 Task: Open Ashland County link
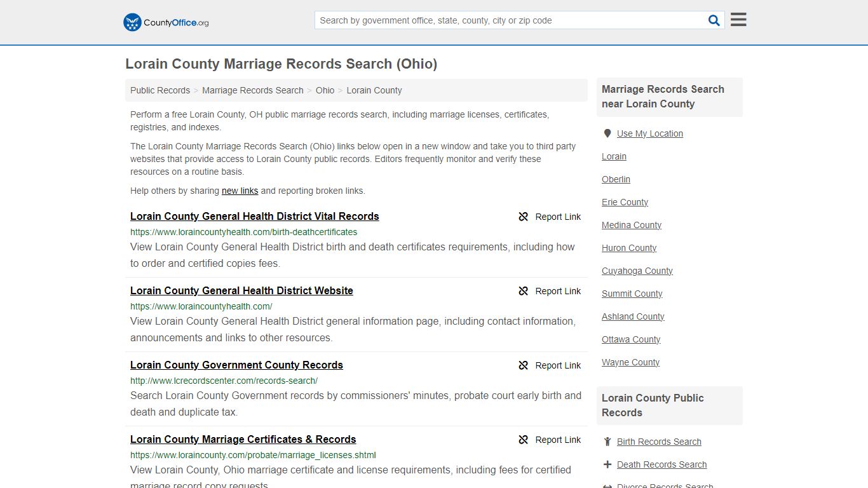[x=633, y=316]
